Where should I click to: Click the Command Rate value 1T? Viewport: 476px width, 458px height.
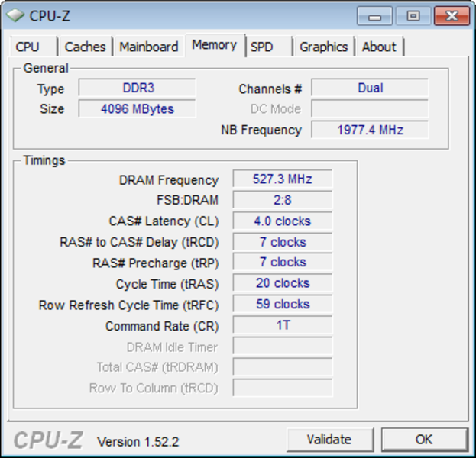pos(283,325)
